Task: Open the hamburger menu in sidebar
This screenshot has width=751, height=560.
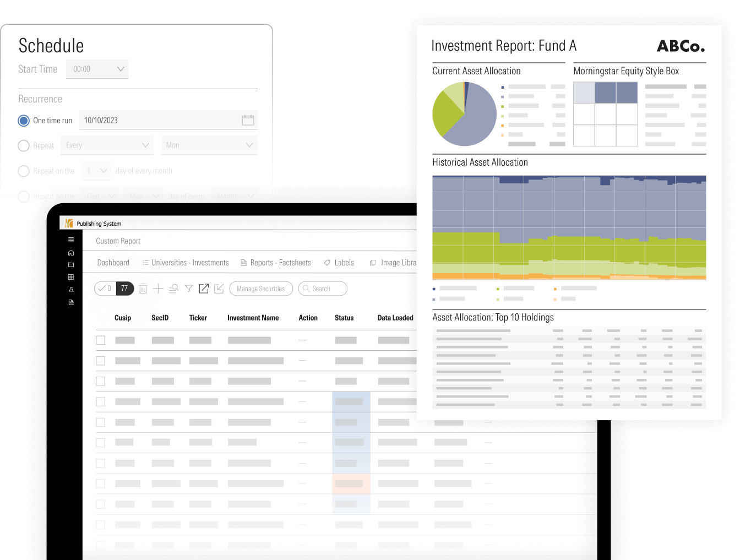Action: [71, 240]
